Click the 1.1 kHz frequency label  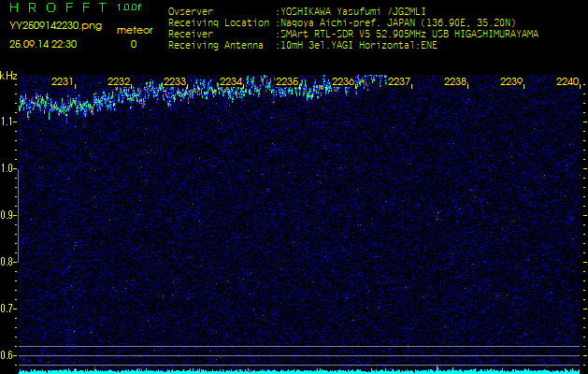pos(7,122)
